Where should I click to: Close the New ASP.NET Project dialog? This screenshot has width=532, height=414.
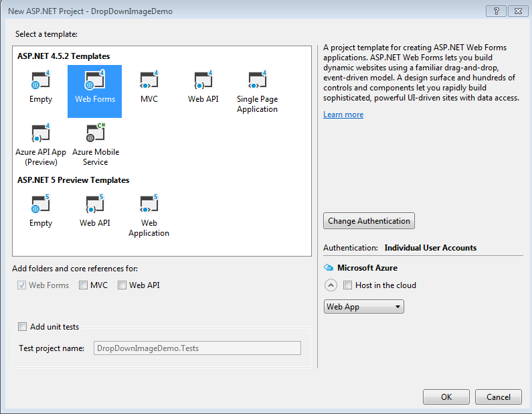click(x=518, y=11)
